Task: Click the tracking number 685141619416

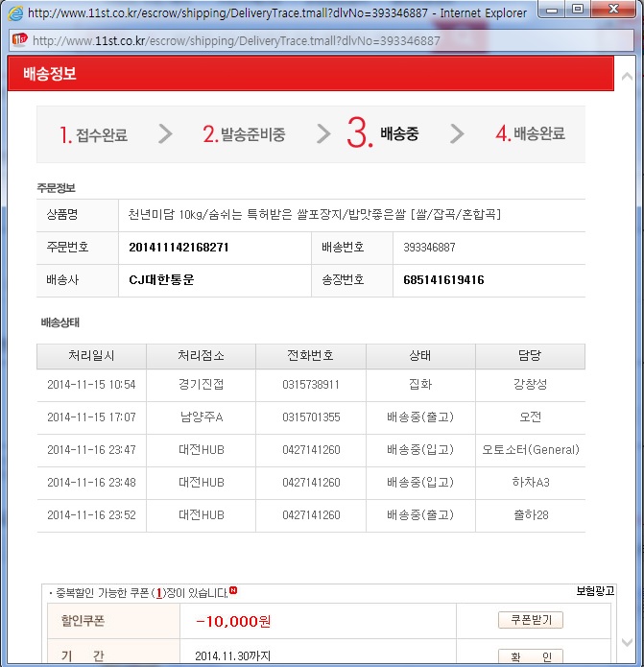Action: click(x=443, y=280)
